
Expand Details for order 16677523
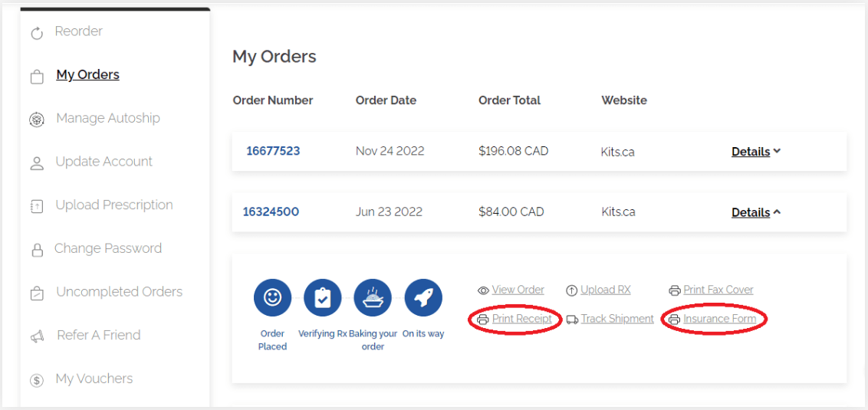pyautogui.click(x=755, y=152)
